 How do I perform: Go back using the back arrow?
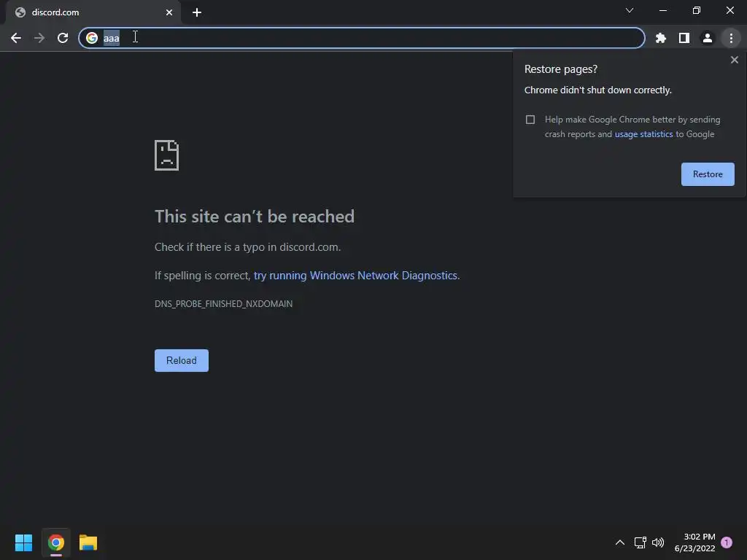16,38
